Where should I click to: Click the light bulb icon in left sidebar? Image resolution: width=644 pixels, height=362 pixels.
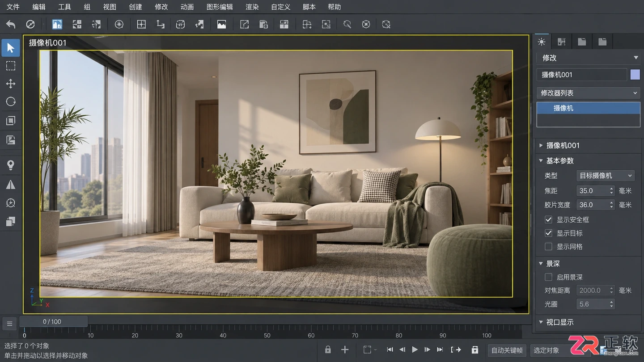click(11, 165)
